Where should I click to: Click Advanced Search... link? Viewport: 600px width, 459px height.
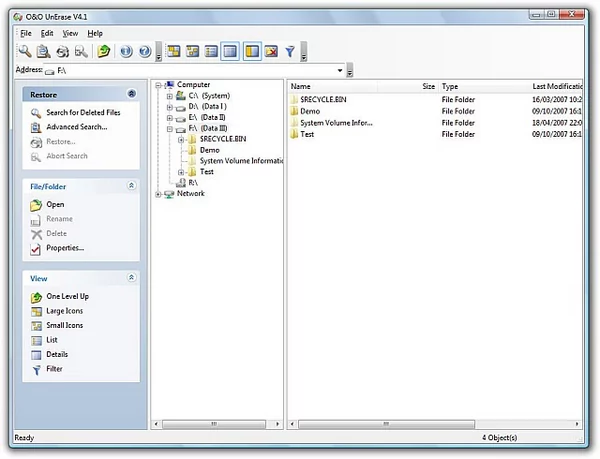(77, 127)
